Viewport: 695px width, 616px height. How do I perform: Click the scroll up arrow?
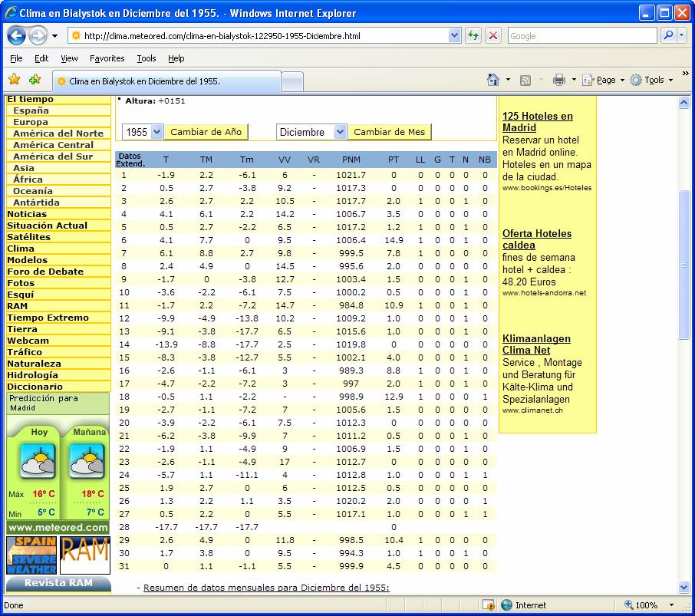(x=684, y=103)
